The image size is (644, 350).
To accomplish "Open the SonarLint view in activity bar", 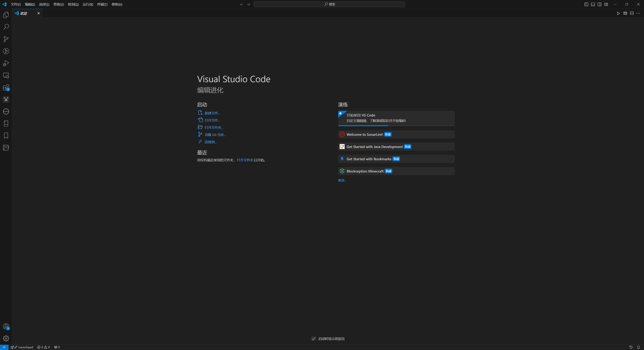I will [6, 111].
